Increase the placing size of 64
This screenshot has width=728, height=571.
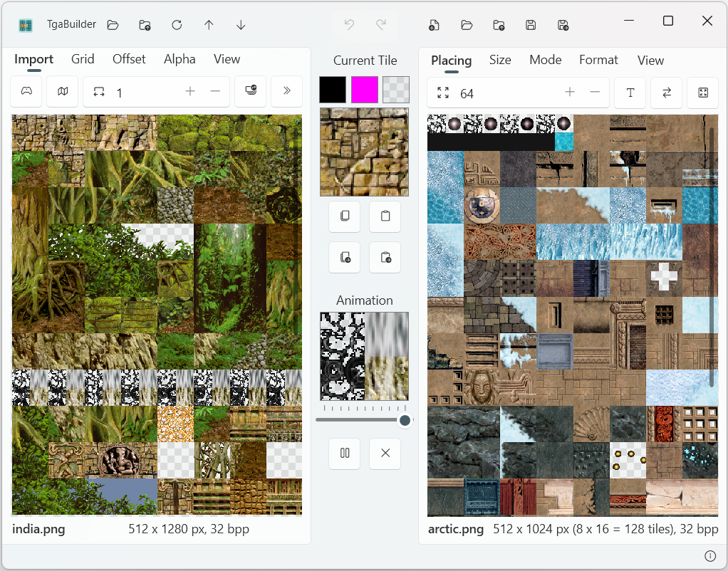click(570, 93)
